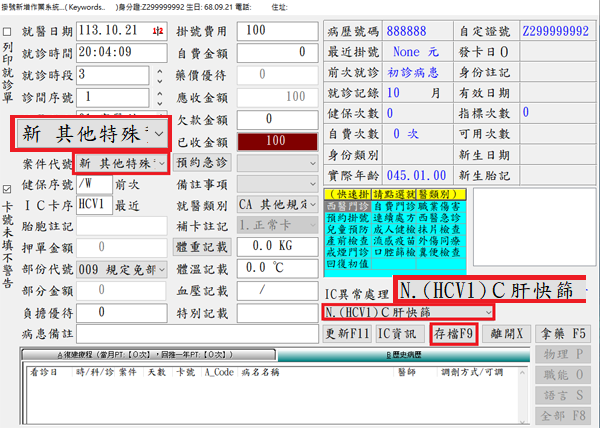This screenshot has width=600, height=428.
Task: Click the 存檔F9 save button
Action: (452, 334)
